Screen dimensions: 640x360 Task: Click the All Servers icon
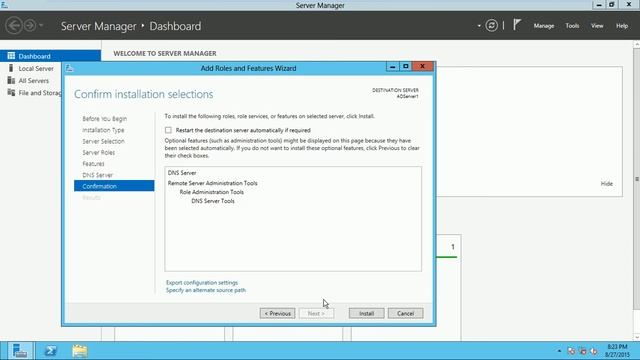11,80
